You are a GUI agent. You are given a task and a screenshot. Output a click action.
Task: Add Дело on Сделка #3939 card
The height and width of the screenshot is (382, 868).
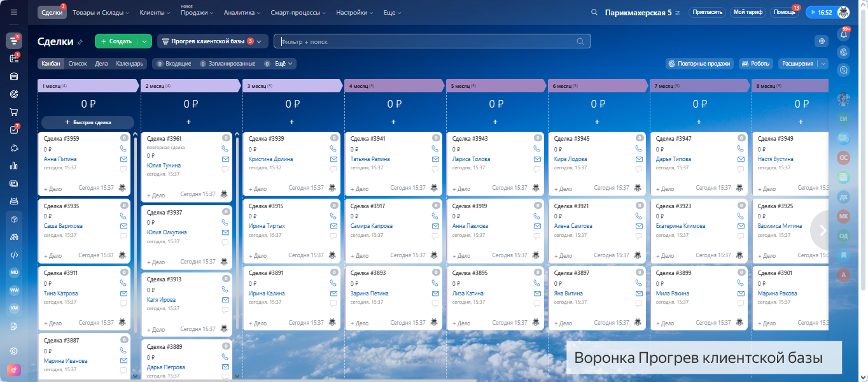click(258, 189)
